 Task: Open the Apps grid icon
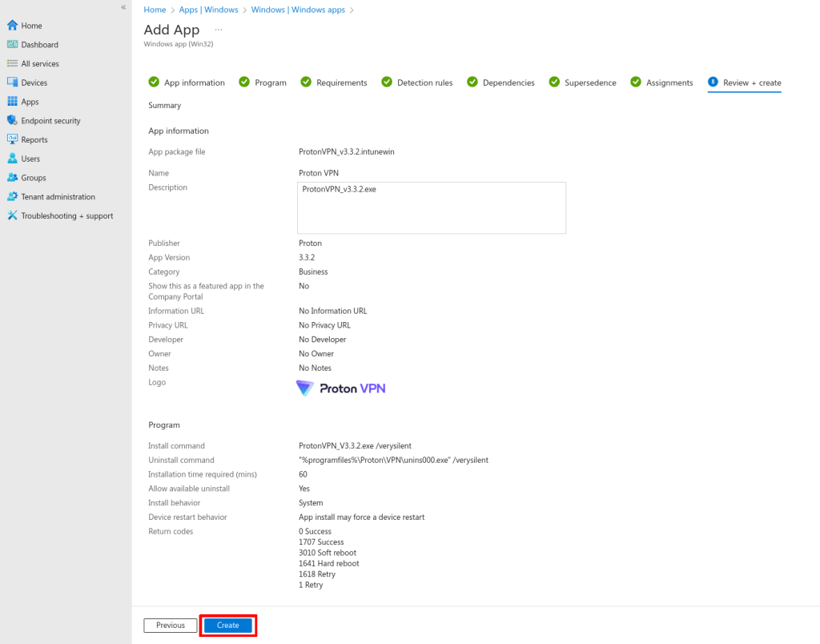13,101
